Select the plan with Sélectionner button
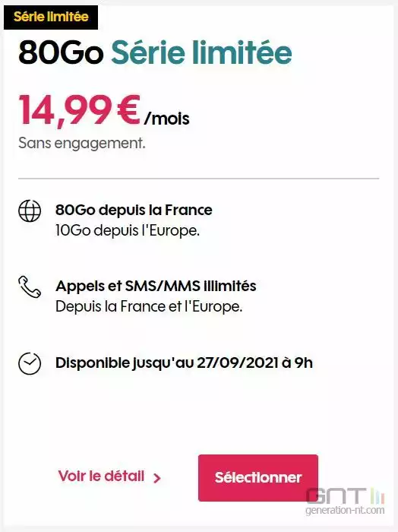The width and height of the screenshot is (398, 532). point(258,478)
